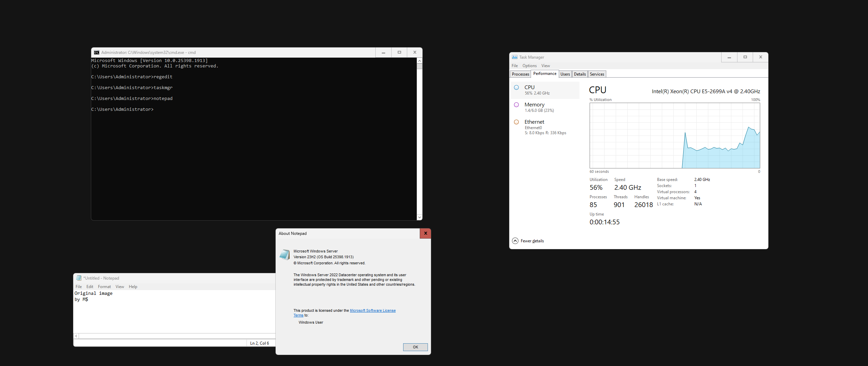This screenshot has height=366, width=868.
Task: Switch to the Services tab
Action: click(x=597, y=74)
